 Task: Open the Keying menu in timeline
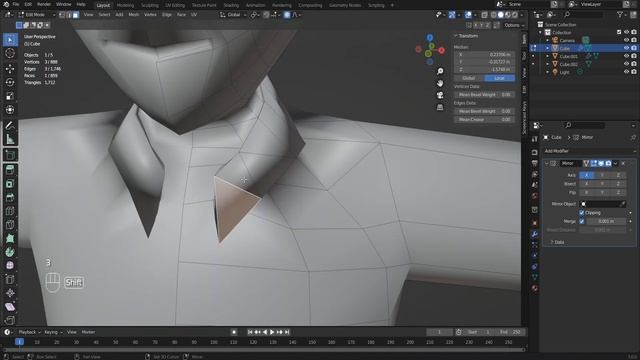[53, 332]
